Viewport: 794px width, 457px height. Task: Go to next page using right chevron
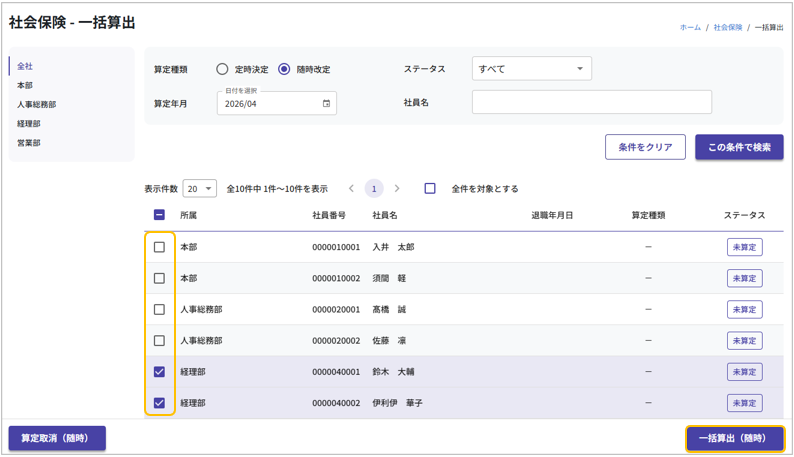[397, 188]
